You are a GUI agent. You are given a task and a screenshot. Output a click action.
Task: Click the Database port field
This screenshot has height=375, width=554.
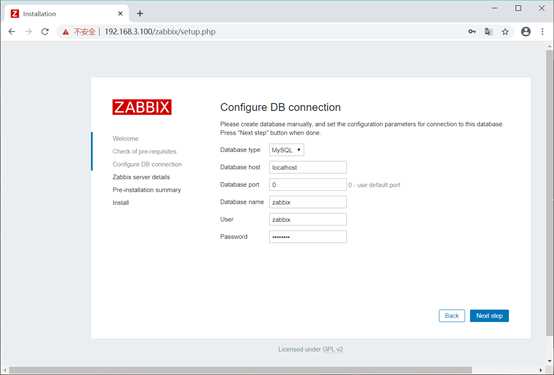tap(308, 184)
